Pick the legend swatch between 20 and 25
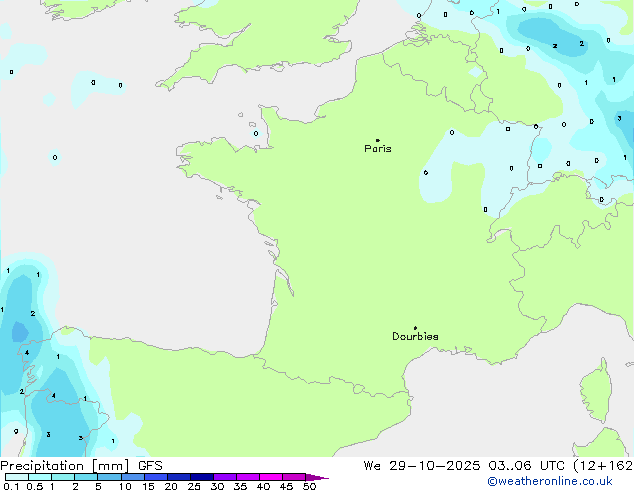Viewport: 634px width, 490px height. pyautogui.click(x=178, y=477)
